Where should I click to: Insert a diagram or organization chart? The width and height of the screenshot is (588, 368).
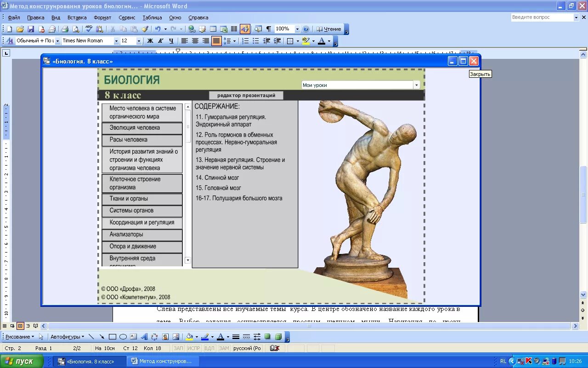154,337
